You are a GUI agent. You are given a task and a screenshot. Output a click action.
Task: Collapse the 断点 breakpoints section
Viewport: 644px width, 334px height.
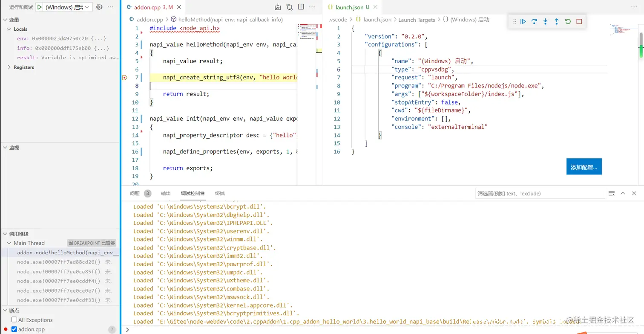pos(5,311)
